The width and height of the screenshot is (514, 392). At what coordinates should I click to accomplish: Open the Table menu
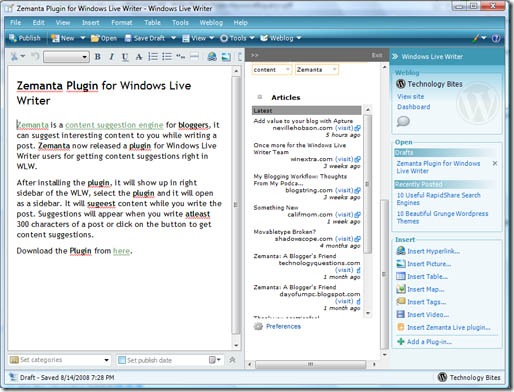[152, 23]
